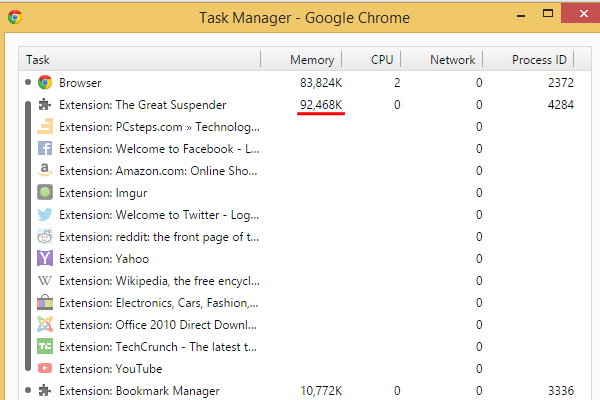Select Extension: The Great Suspender row
The width and height of the screenshot is (600, 400).
(x=305, y=104)
